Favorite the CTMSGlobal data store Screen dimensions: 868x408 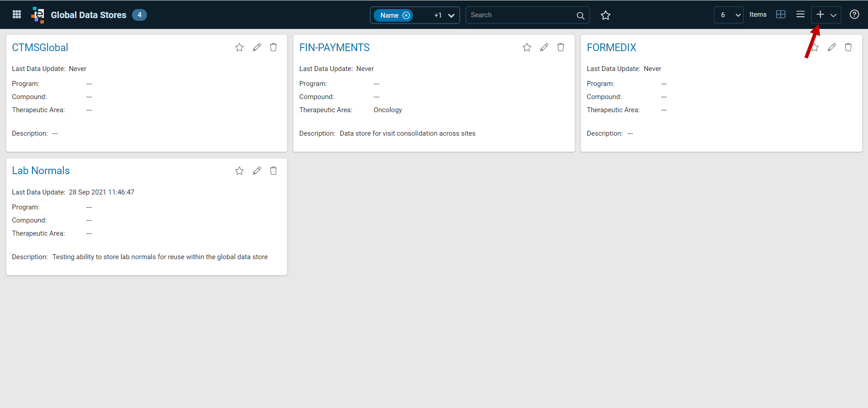pyautogui.click(x=240, y=47)
